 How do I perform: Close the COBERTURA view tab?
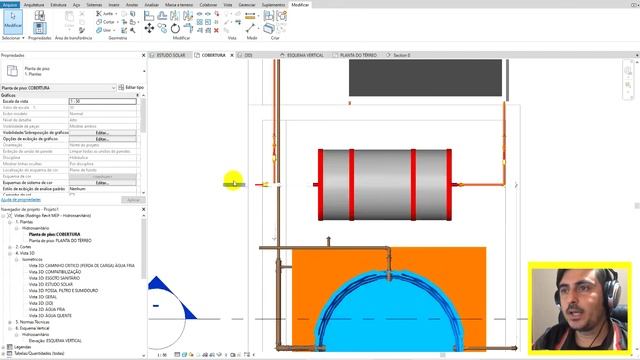pyautogui.click(x=232, y=55)
